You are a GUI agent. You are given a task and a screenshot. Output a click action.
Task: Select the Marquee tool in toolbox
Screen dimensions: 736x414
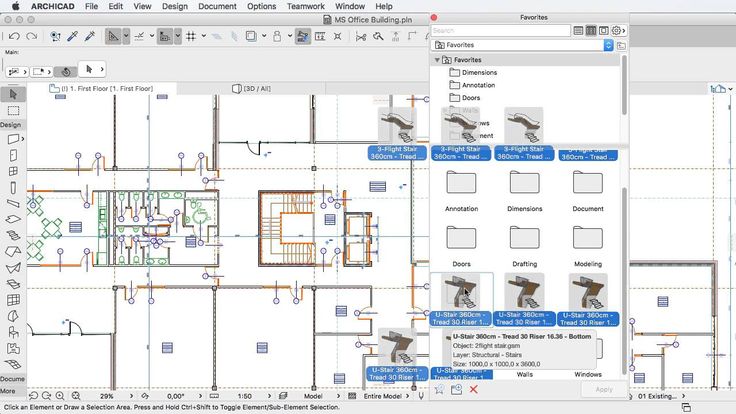coord(13,110)
